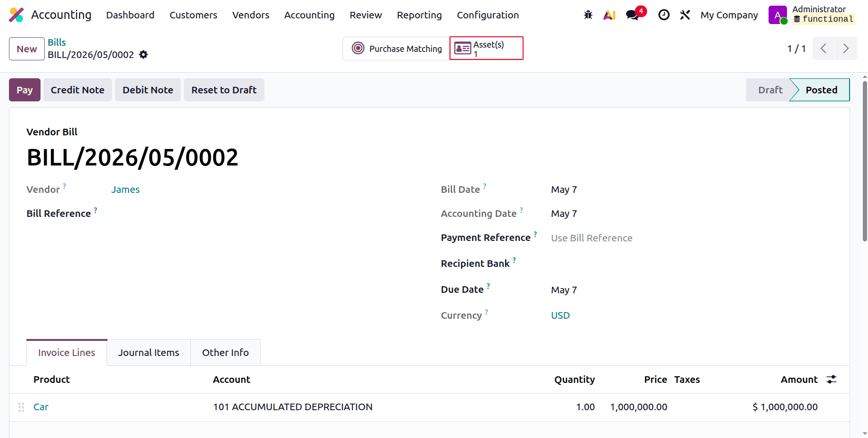
Task: Show help tooltip for Accounting Date
Action: [x=522, y=210]
